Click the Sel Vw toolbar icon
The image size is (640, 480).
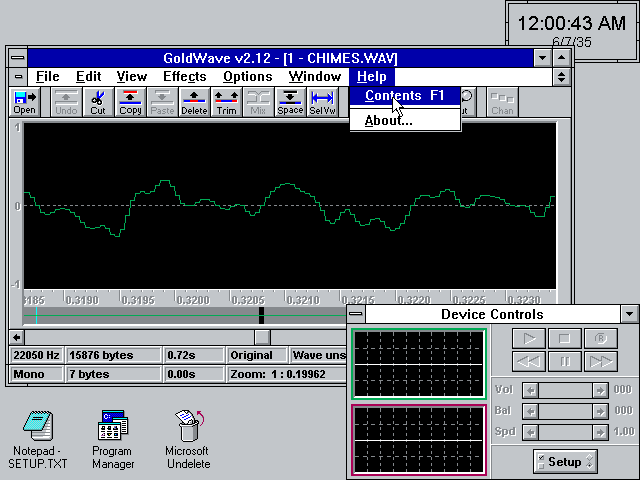tap(322, 102)
